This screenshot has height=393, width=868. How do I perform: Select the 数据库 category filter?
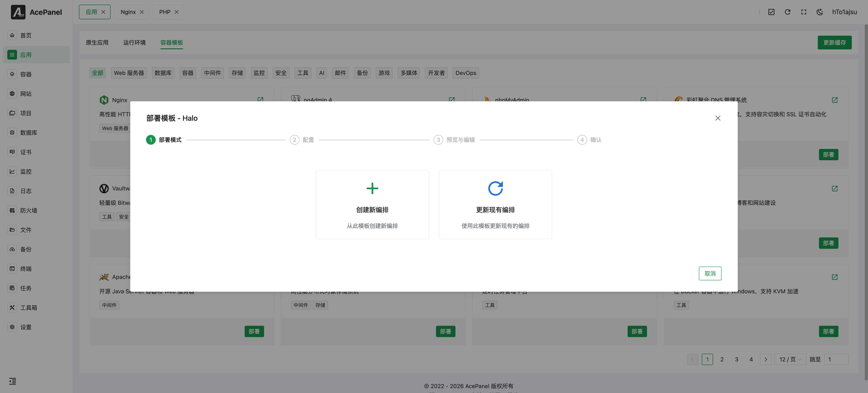[163, 73]
